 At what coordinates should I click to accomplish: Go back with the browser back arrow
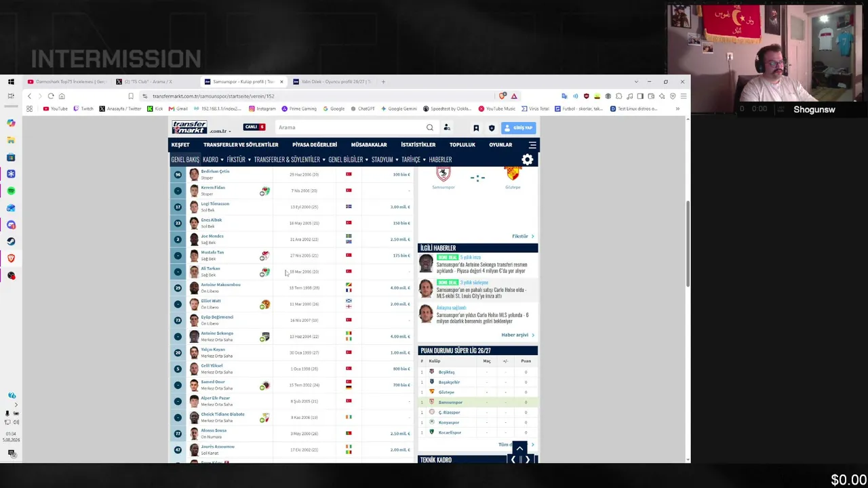coord(29,96)
